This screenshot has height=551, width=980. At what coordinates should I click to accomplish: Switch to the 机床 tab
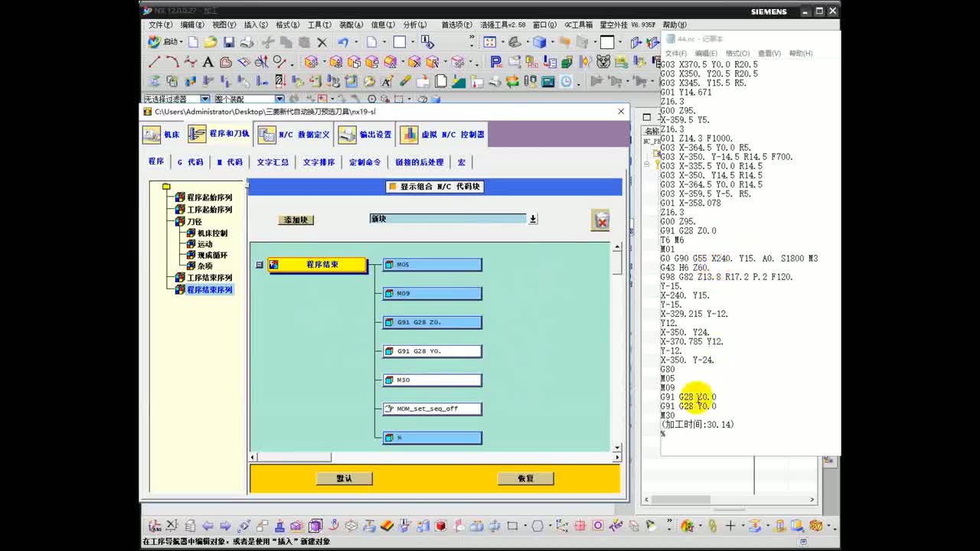pyautogui.click(x=162, y=135)
